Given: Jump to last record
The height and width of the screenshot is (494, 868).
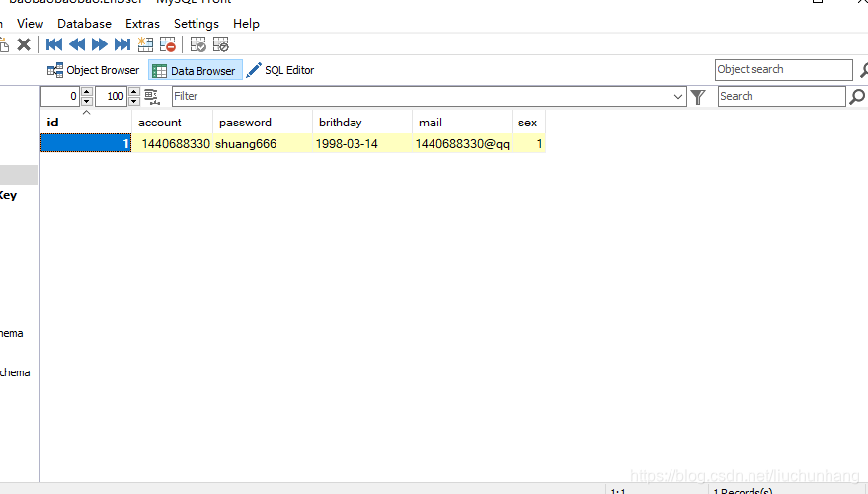Looking at the screenshot, I should [x=122, y=44].
